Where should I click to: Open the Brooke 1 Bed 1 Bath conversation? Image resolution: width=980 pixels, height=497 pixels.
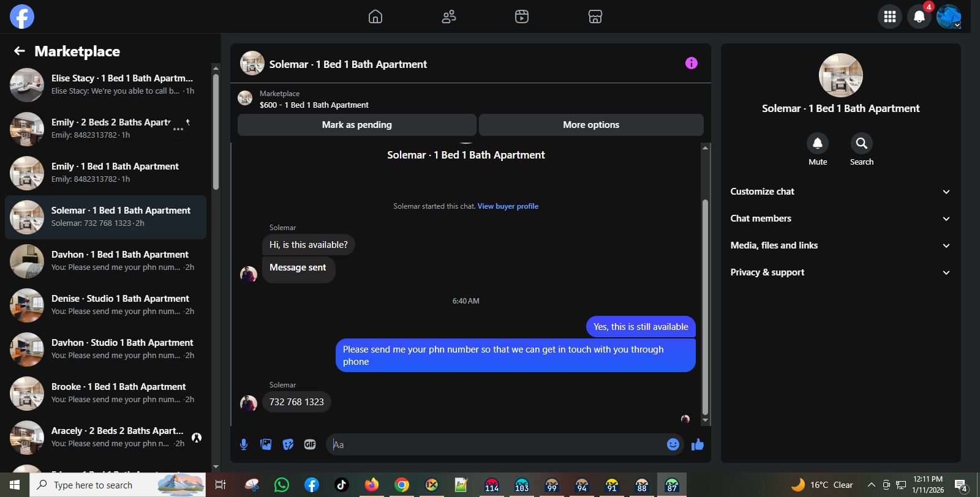pyautogui.click(x=105, y=394)
